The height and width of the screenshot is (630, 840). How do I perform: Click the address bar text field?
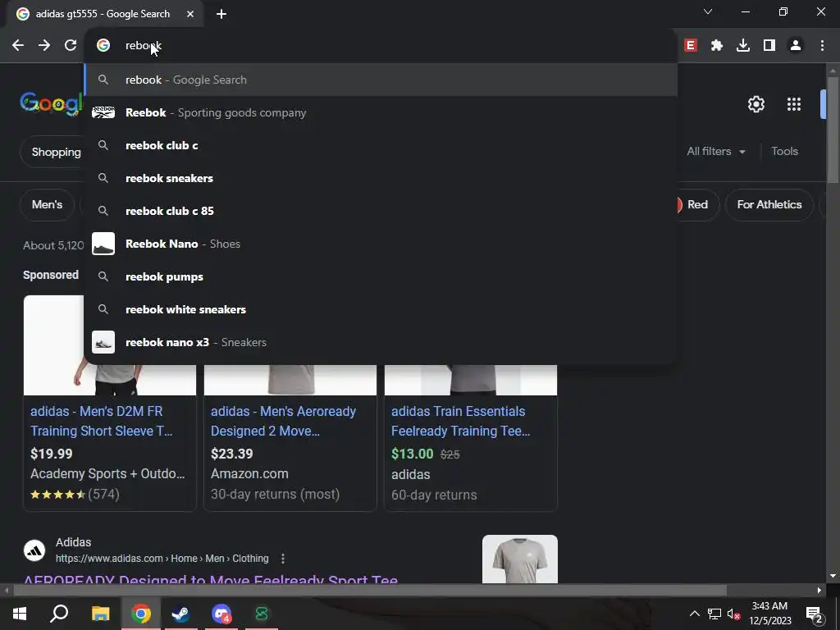pos(381,46)
